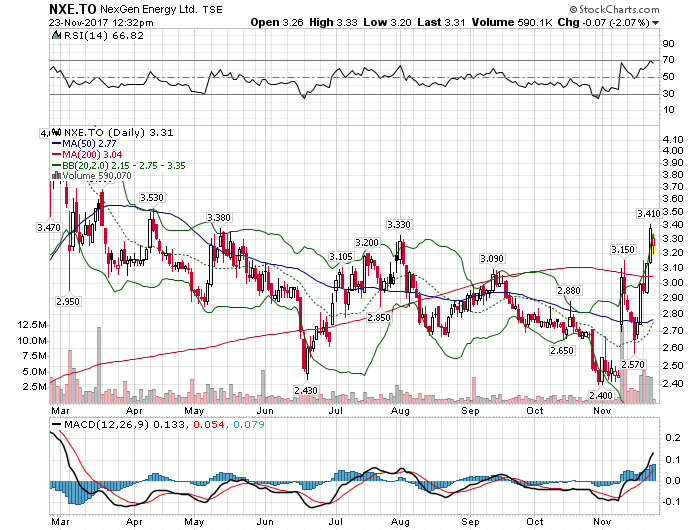Click the 3.410 high annotation in November
This screenshot has height=530, width=700.
point(648,213)
